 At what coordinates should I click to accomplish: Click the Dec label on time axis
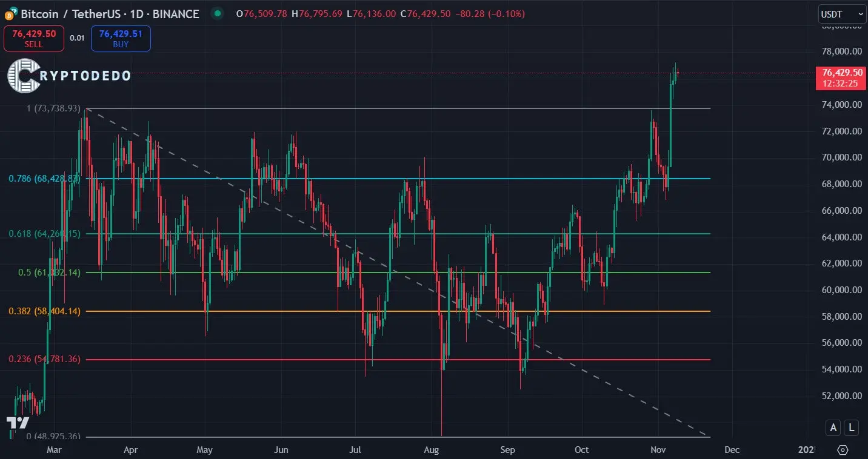(x=732, y=450)
